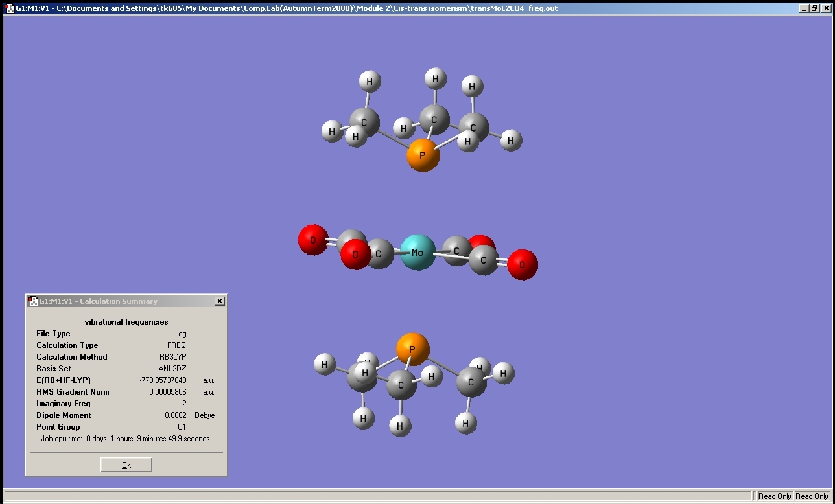The width and height of the screenshot is (835, 504).
Task: Minimize the GaussView molecule window
Action: (804, 8)
